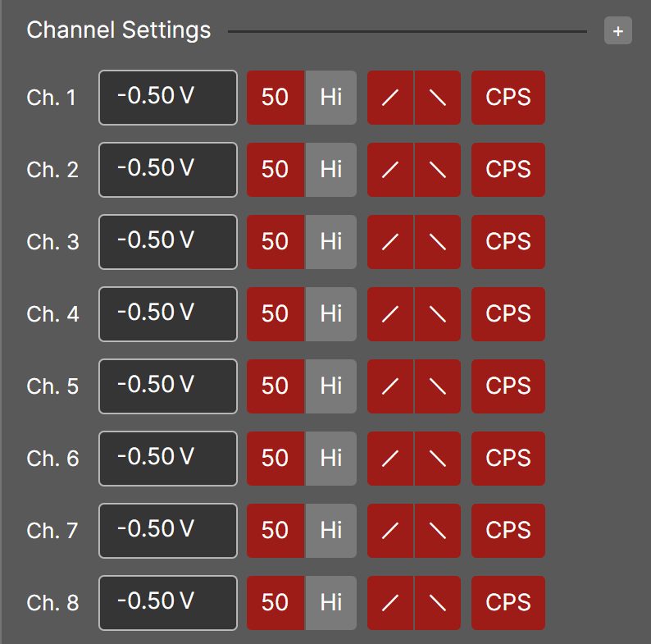Select rising edge icon for Ch. 3
Image resolution: width=651 pixels, height=644 pixels.
(x=390, y=242)
